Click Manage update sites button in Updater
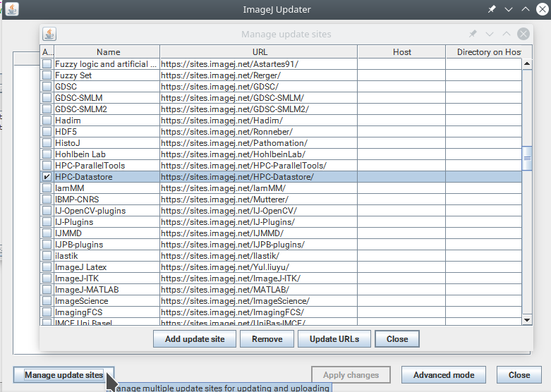This screenshot has height=392, width=551. pyautogui.click(x=63, y=375)
